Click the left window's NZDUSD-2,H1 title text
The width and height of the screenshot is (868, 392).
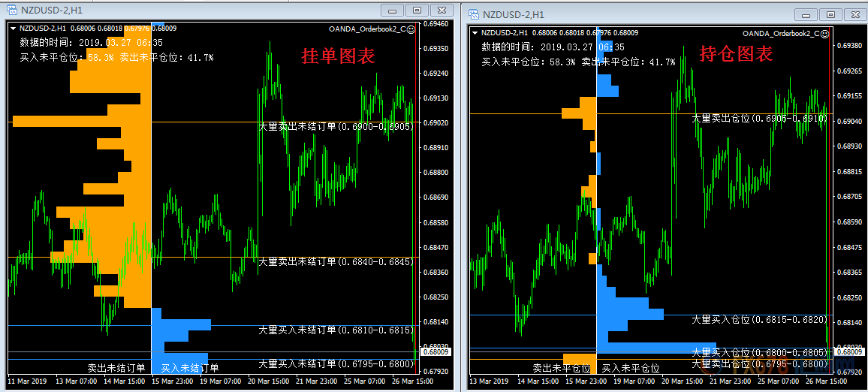52,10
